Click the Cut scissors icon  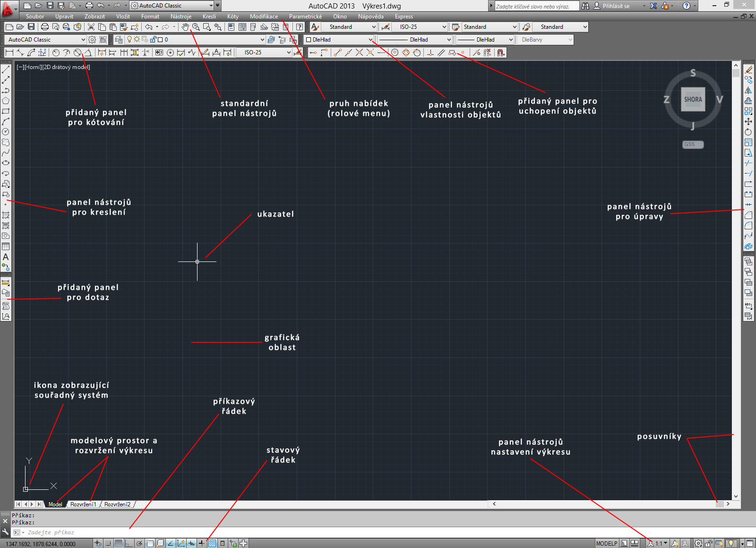[x=91, y=27]
